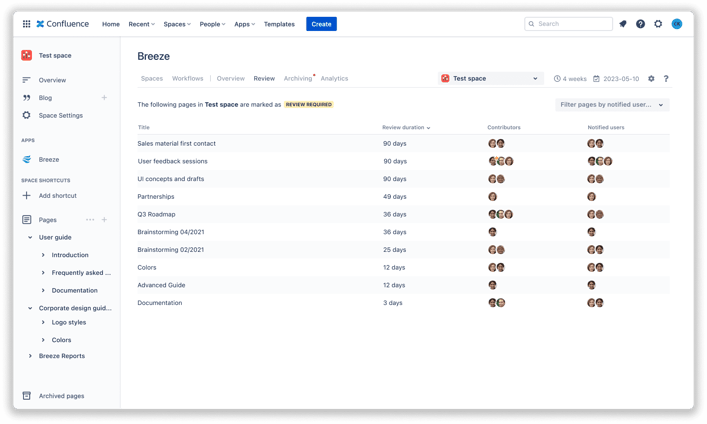Click the contributor avatar for Partnerships
This screenshot has width=707, height=424.
[x=492, y=197]
